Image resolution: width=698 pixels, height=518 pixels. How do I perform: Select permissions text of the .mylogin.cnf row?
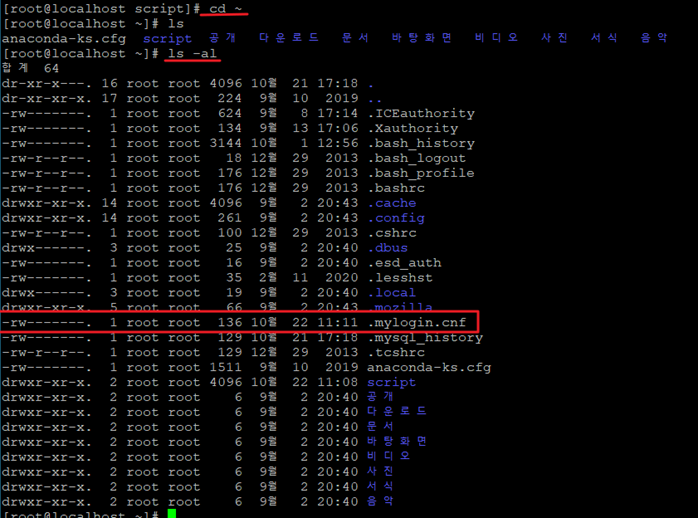point(47,323)
